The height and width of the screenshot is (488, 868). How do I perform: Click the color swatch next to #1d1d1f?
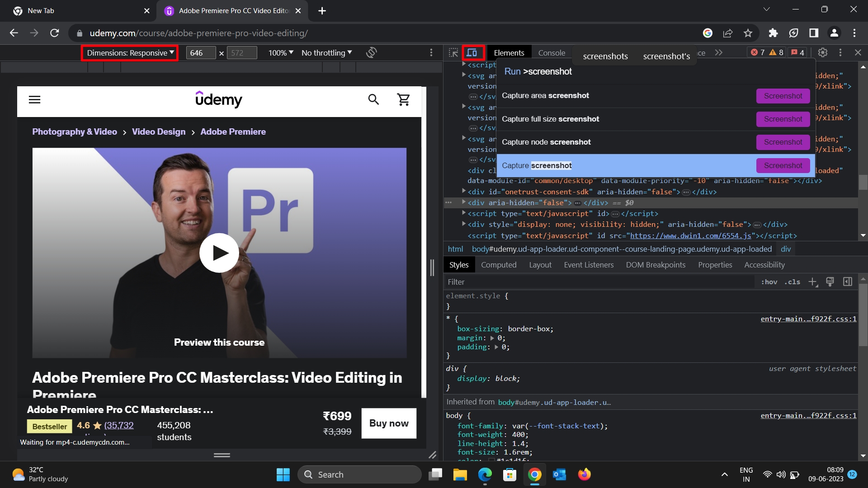tap(491, 461)
